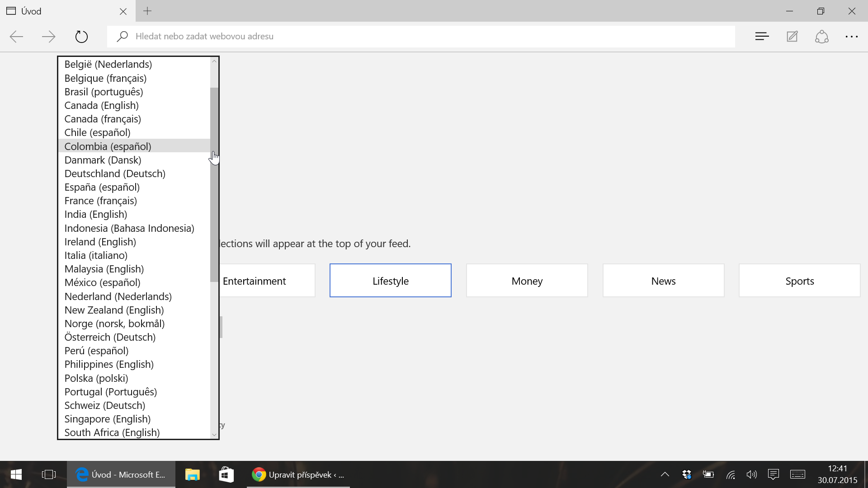Click the Task View taskbar icon
Screen dimensions: 868x488
tap(48, 474)
